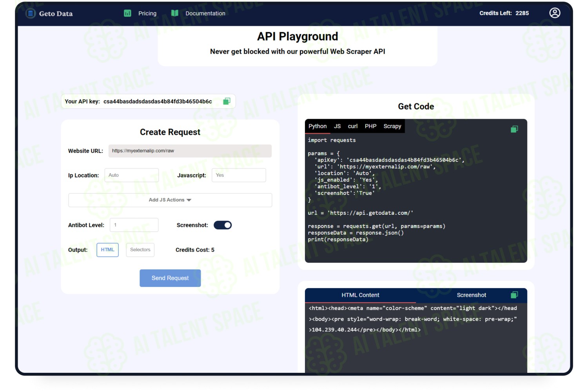588x392 pixels.
Task: Click the Geto Data brand name
Action: tap(56, 14)
